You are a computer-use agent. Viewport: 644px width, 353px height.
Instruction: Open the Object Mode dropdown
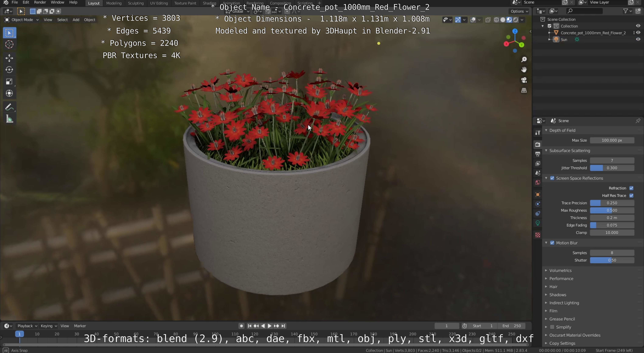tap(22, 20)
